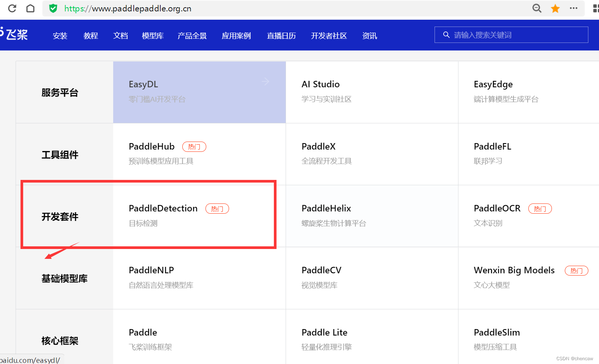Click the 热门 badge beside Wenxin Big Models
This screenshot has width=599, height=364.
(577, 271)
